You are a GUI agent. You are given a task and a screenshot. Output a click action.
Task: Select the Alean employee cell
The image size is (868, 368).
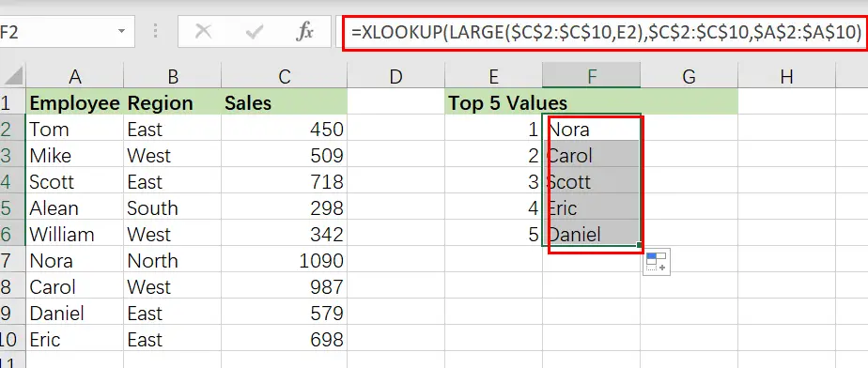pyautogui.click(x=75, y=207)
